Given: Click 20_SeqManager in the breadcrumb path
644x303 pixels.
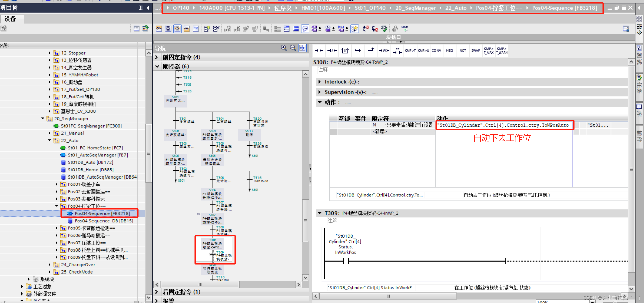Looking at the screenshot, I should pyautogui.click(x=415, y=8).
